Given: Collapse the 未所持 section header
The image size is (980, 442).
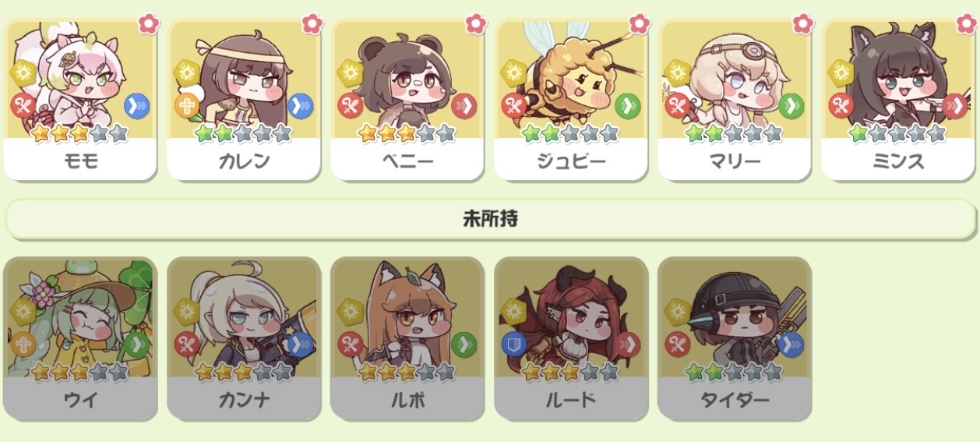Looking at the screenshot, I should point(491,219).
